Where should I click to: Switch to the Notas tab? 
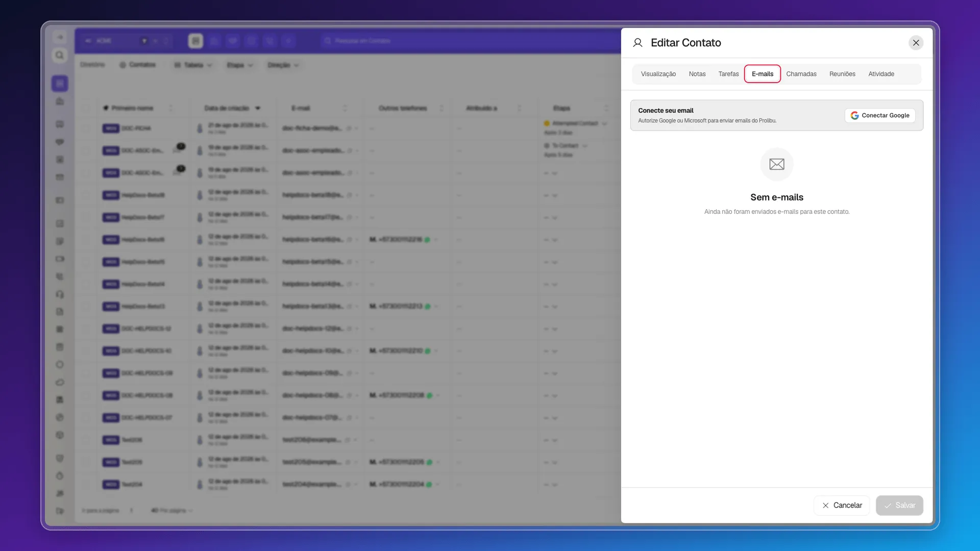[x=697, y=74]
